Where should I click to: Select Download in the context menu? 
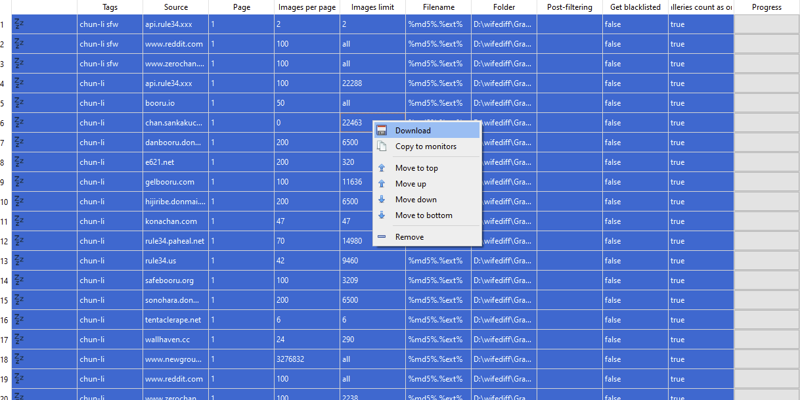click(x=427, y=131)
